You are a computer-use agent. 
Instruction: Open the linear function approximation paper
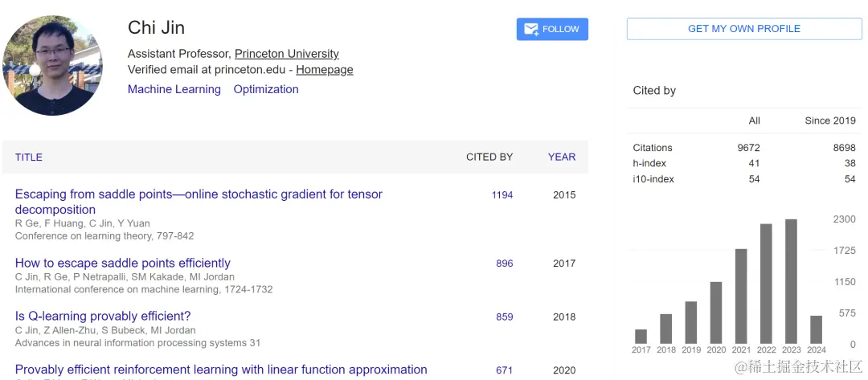pyautogui.click(x=221, y=370)
